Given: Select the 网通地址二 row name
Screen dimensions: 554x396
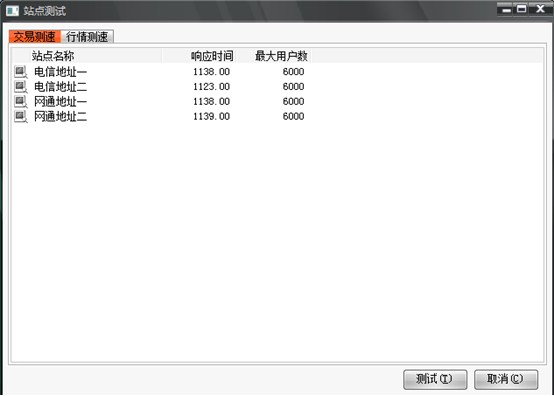Looking at the screenshot, I should pyautogui.click(x=60, y=116).
